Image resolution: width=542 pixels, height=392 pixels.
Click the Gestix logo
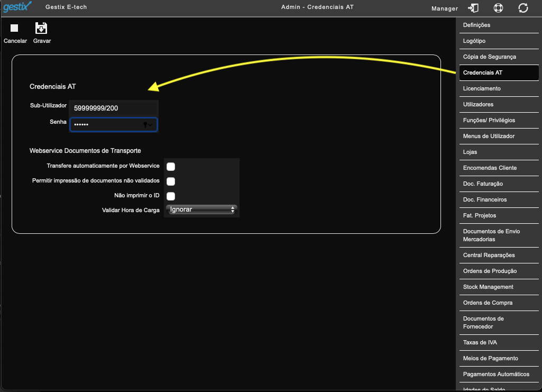coord(17,7)
